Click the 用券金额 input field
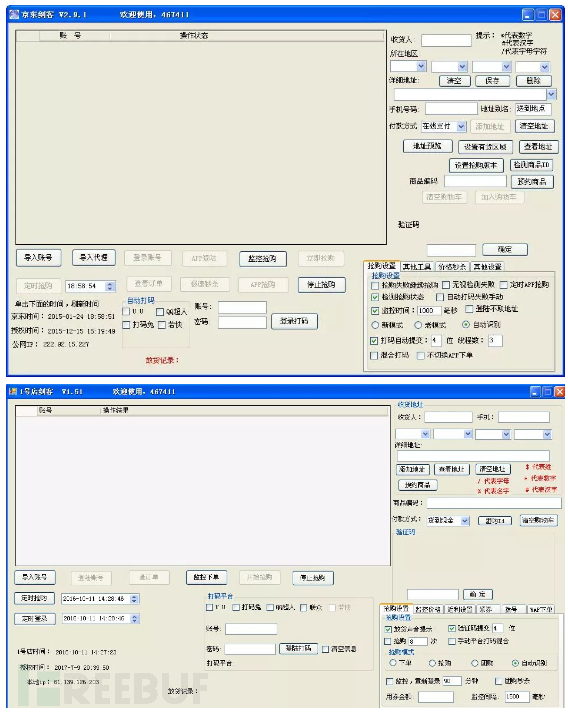 436,697
